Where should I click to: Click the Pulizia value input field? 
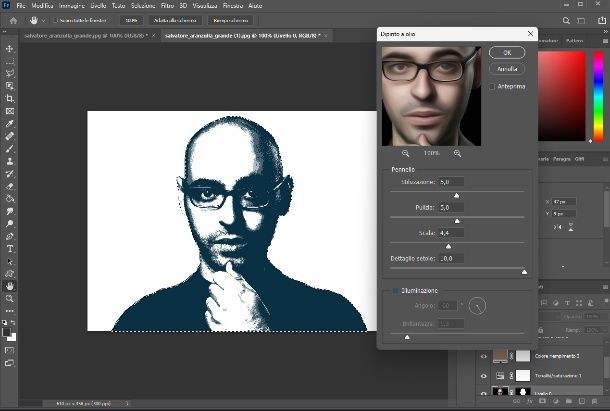coord(451,207)
